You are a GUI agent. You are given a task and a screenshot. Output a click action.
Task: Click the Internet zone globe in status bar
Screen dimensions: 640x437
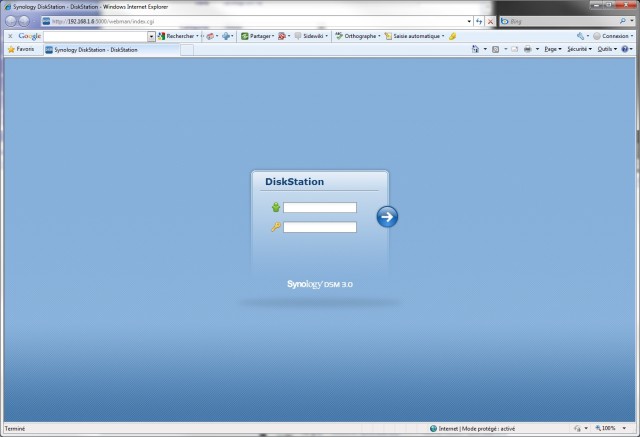tap(433, 428)
